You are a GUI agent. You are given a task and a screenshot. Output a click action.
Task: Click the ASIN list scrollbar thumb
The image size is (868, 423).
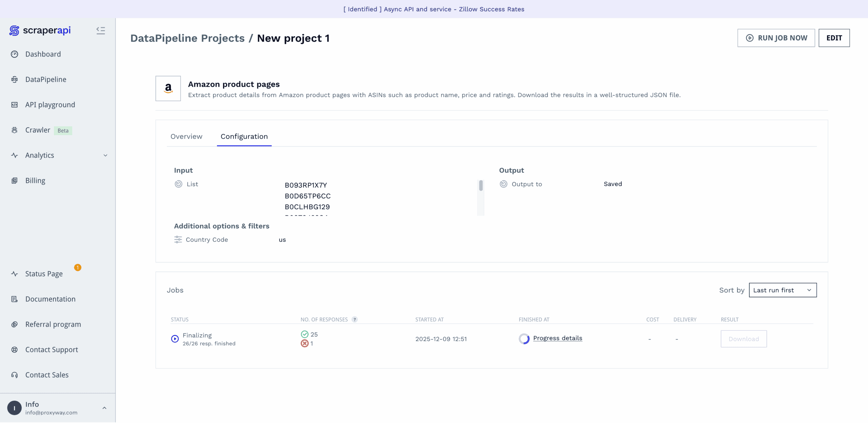coord(481,186)
